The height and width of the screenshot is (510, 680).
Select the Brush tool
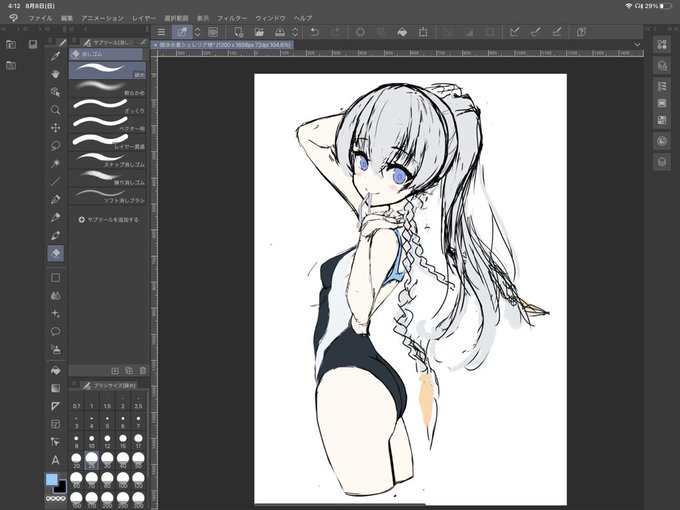(56, 235)
